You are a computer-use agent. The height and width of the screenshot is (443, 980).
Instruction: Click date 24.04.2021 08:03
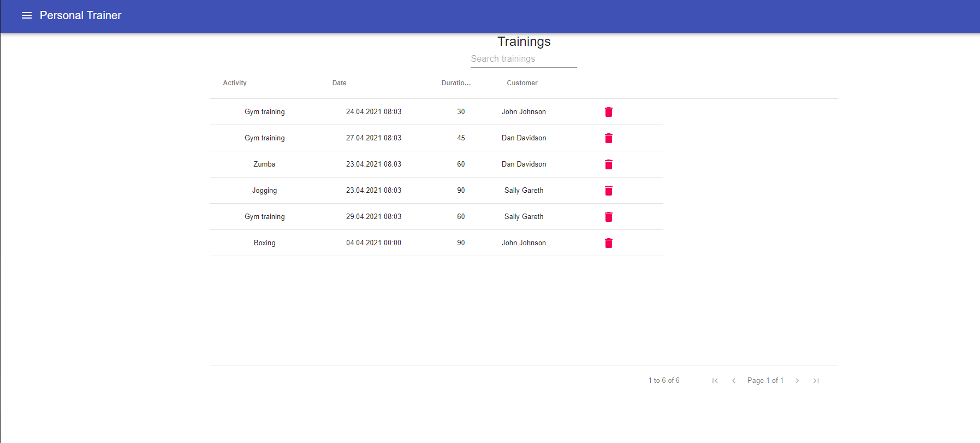coord(373,112)
